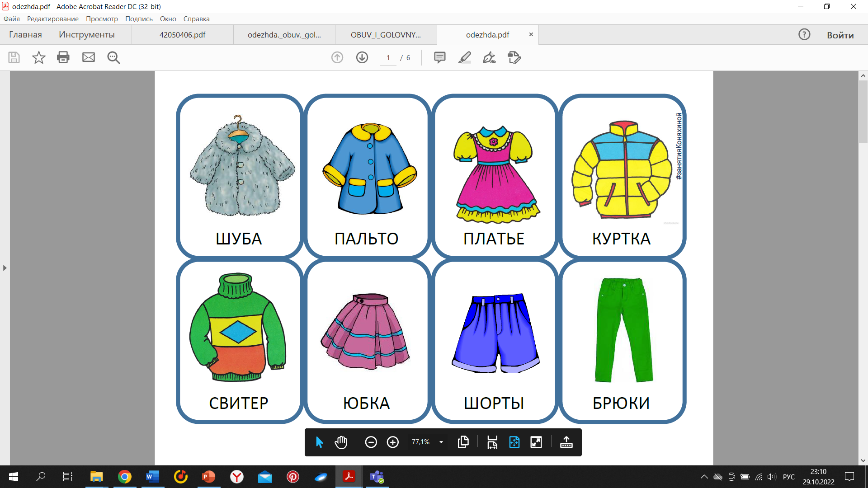Open the Файл menu
868x488 pixels.
click(x=12, y=19)
